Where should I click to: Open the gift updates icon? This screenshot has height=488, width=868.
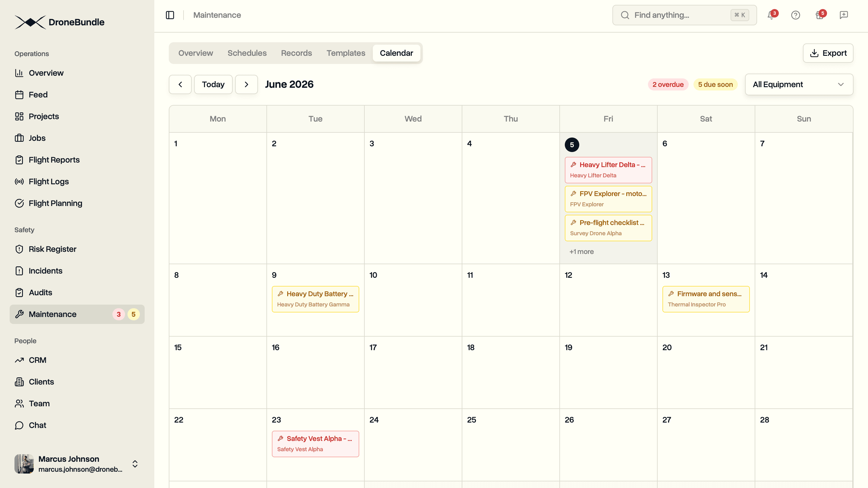coord(819,15)
